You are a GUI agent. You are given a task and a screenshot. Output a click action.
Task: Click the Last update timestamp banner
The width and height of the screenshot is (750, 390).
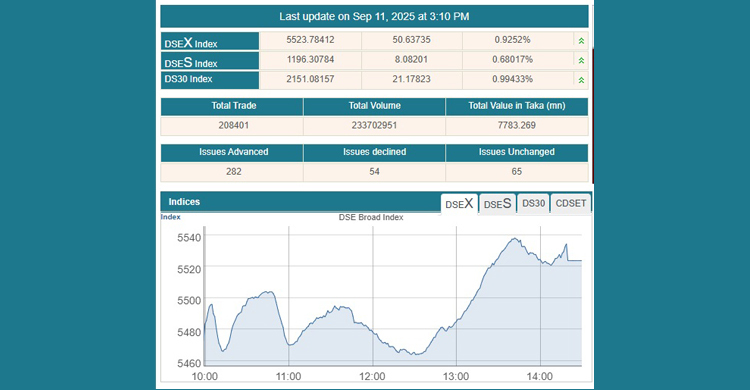click(x=374, y=16)
